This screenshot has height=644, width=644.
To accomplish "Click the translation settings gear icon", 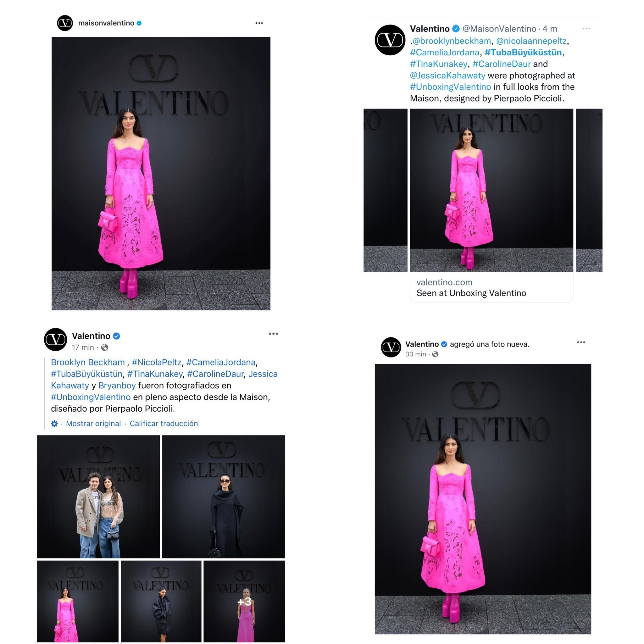I will [54, 424].
